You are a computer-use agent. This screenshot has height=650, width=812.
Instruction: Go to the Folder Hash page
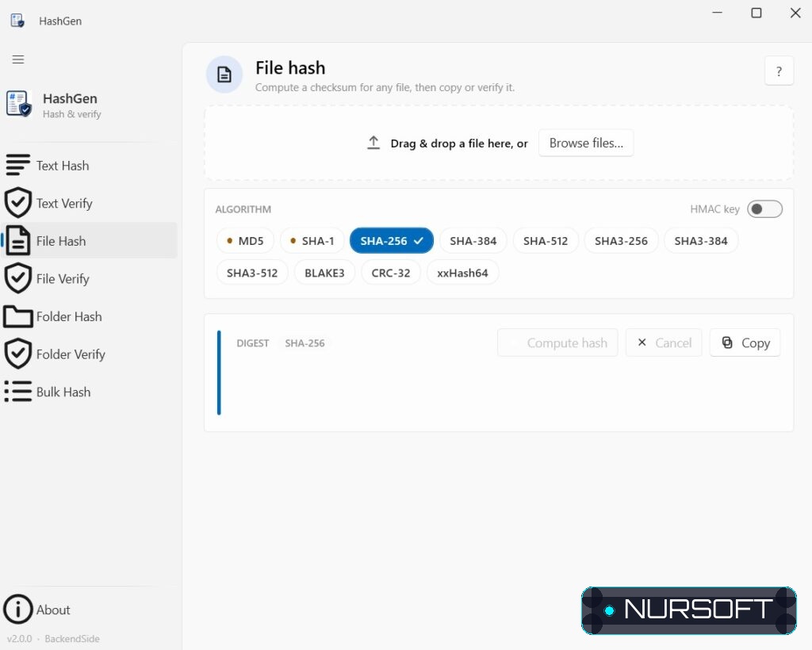[89, 316]
